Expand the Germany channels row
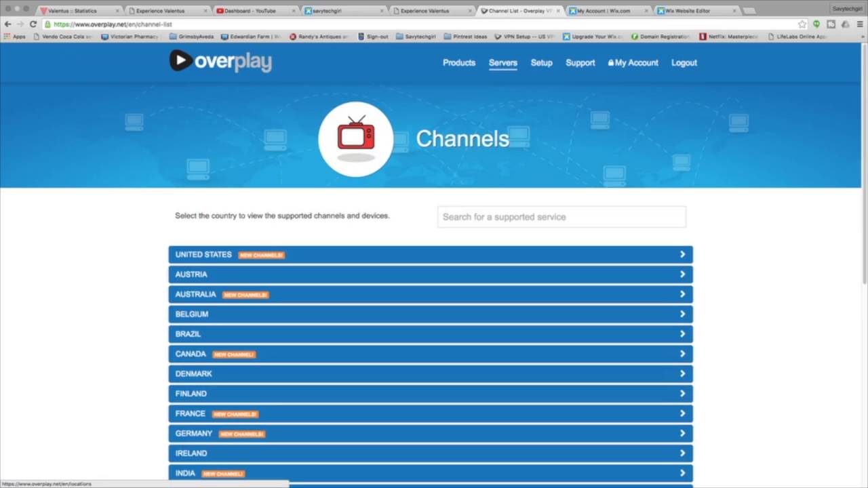The width and height of the screenshot is (868, 488). tap(431, 433)
